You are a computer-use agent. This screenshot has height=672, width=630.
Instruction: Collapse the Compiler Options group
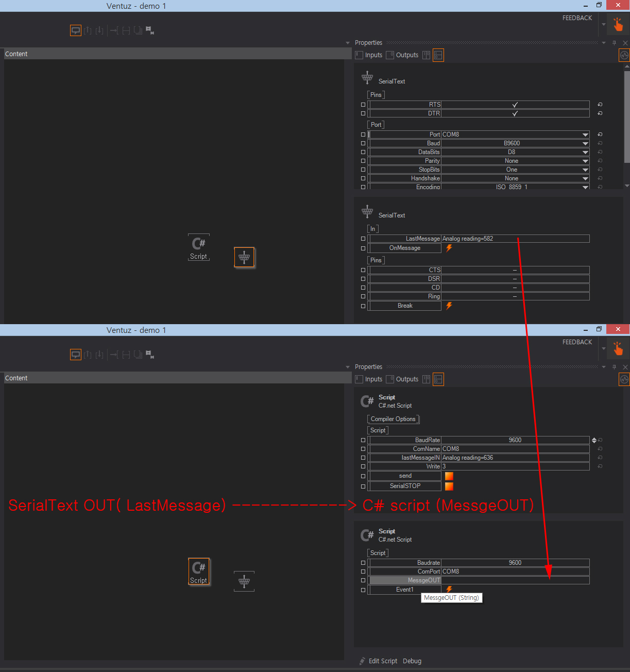pyautogui.click(x=393, y=419)
